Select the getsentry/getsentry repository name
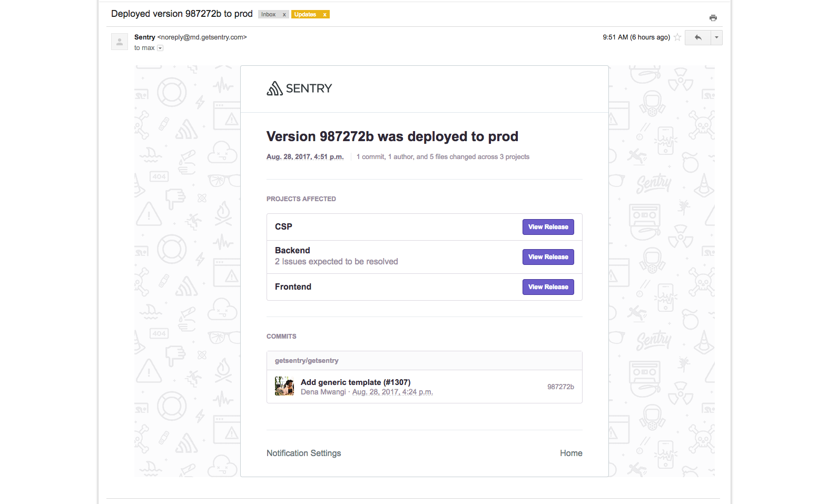827x504 pixels. pyautogui.click(x=307, y=361)
